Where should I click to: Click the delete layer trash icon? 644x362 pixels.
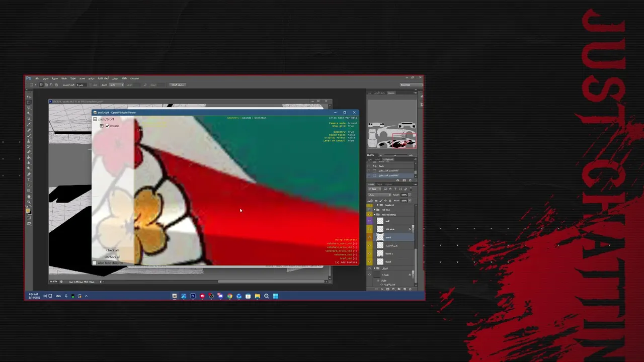pyautogui.click(x=409, y=289)
